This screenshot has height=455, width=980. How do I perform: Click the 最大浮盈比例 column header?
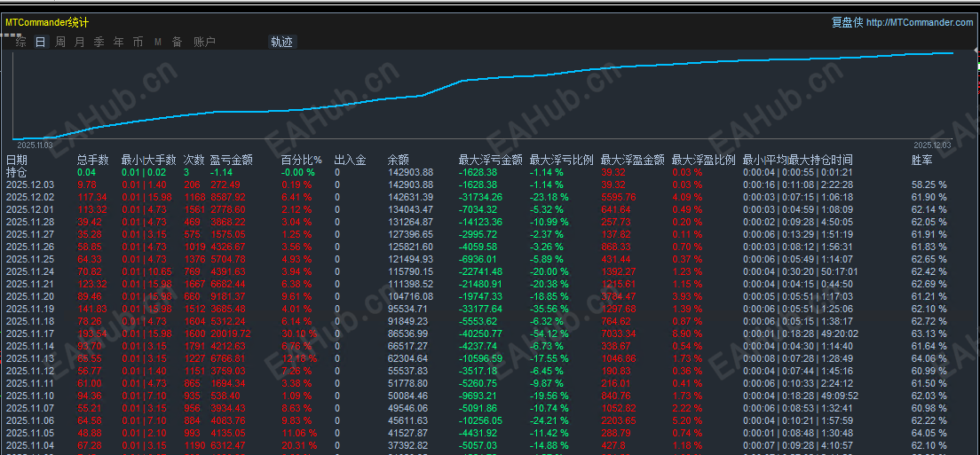pyautogui.click(x=704, y=161)
